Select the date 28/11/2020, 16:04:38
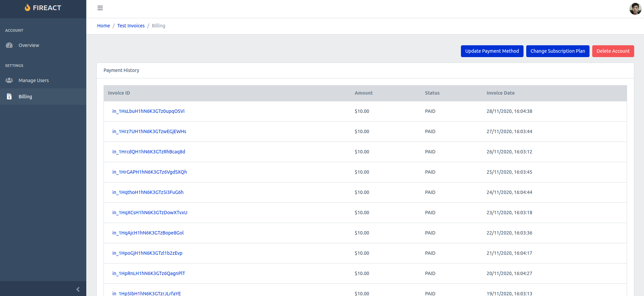The image size is (644, 296). (509, 111)
